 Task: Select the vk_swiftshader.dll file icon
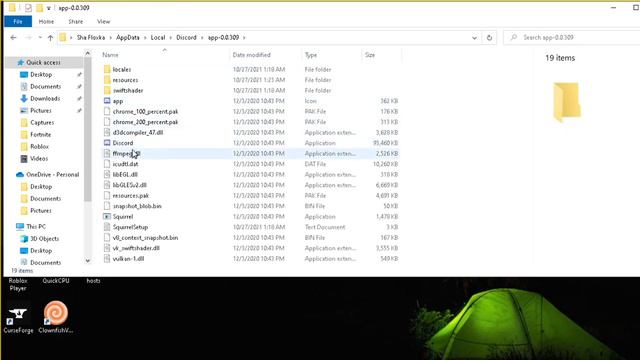[107, 248]
